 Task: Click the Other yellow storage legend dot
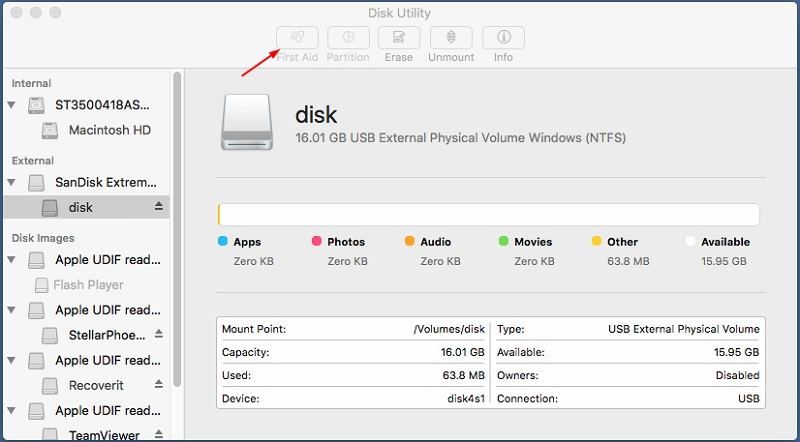pos(597,241)
